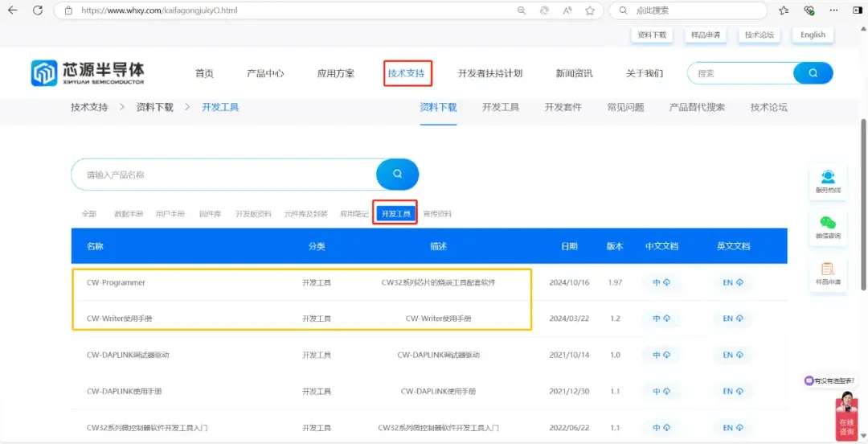
Task: Open the browser settings three-dot menu
Action: click(x=833, y=10)
